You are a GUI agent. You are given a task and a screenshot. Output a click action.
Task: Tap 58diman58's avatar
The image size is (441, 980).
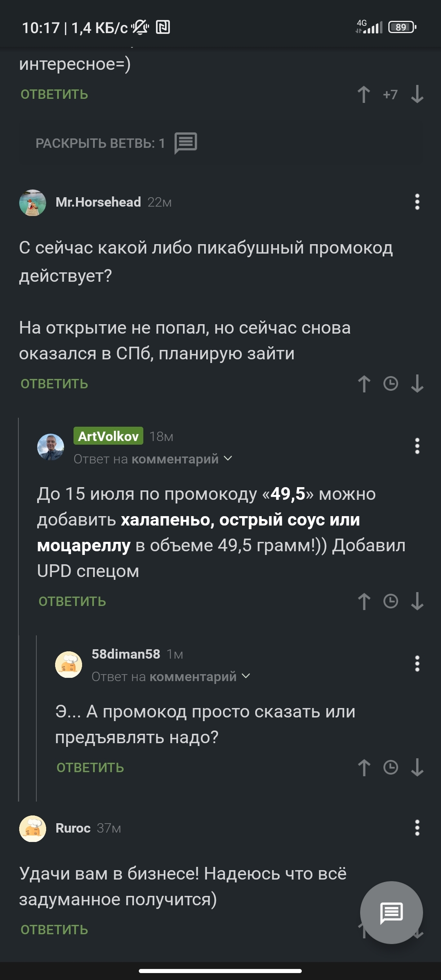point(69,664)
